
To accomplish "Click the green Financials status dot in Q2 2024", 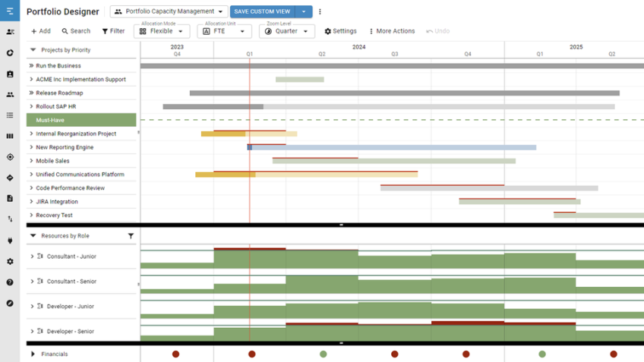I will [324, 354].
